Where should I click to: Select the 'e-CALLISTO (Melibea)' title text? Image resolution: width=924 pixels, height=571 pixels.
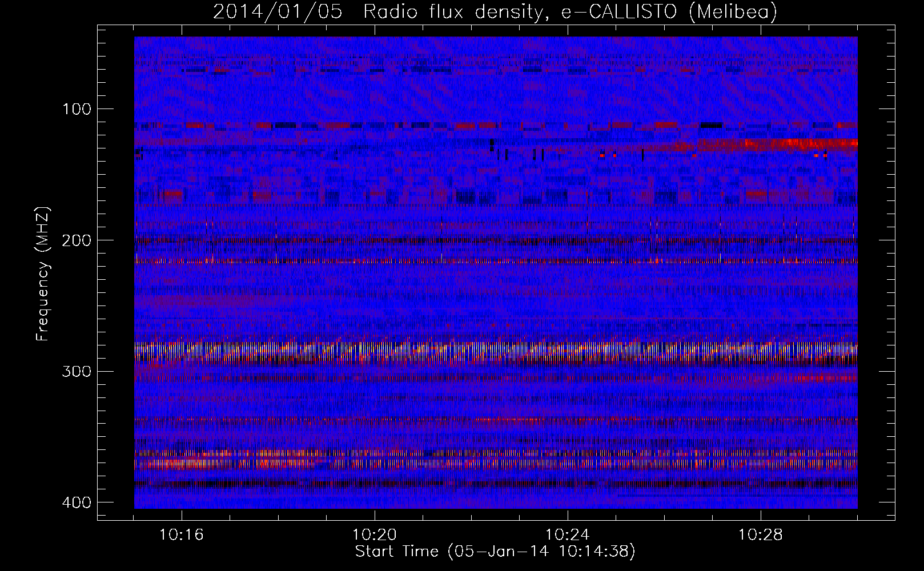click(x=669, y=12)
